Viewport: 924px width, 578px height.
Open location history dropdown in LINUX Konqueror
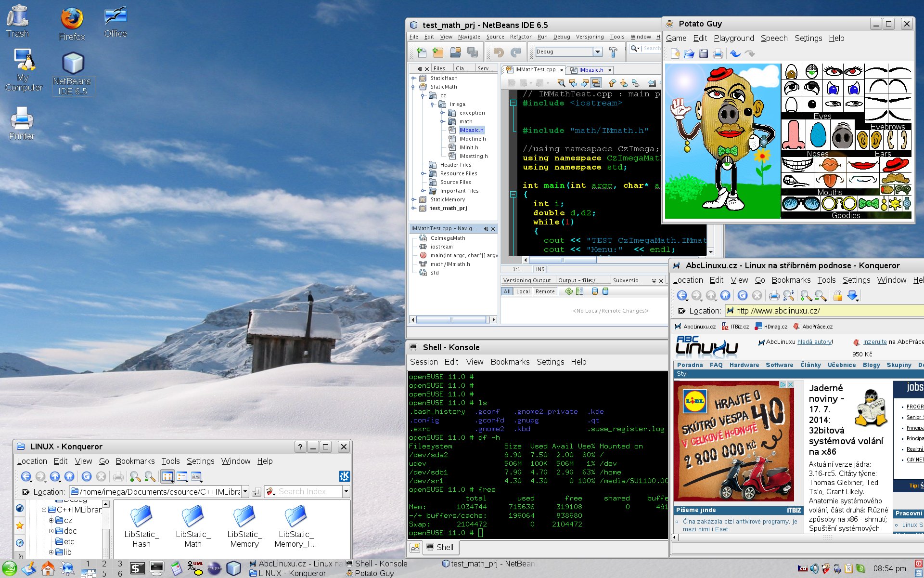[x=245, y=491]
